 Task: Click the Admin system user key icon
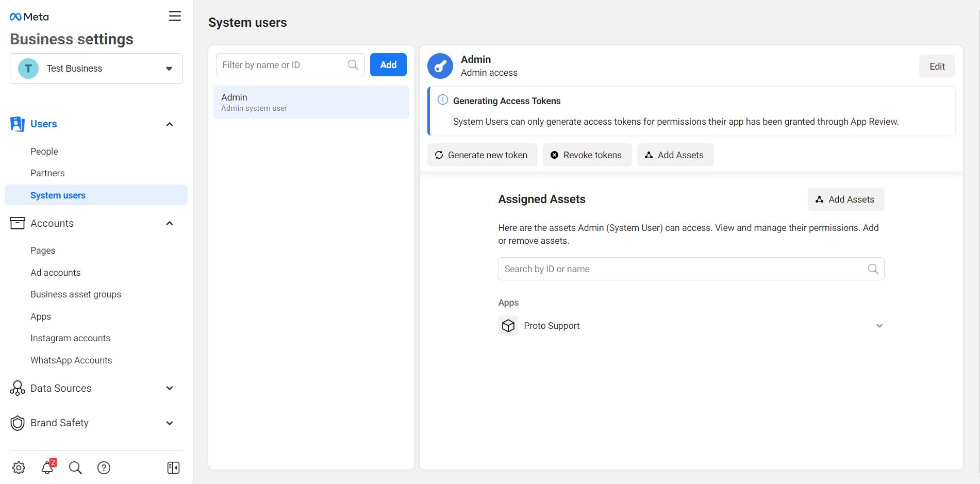click(440, 66)
